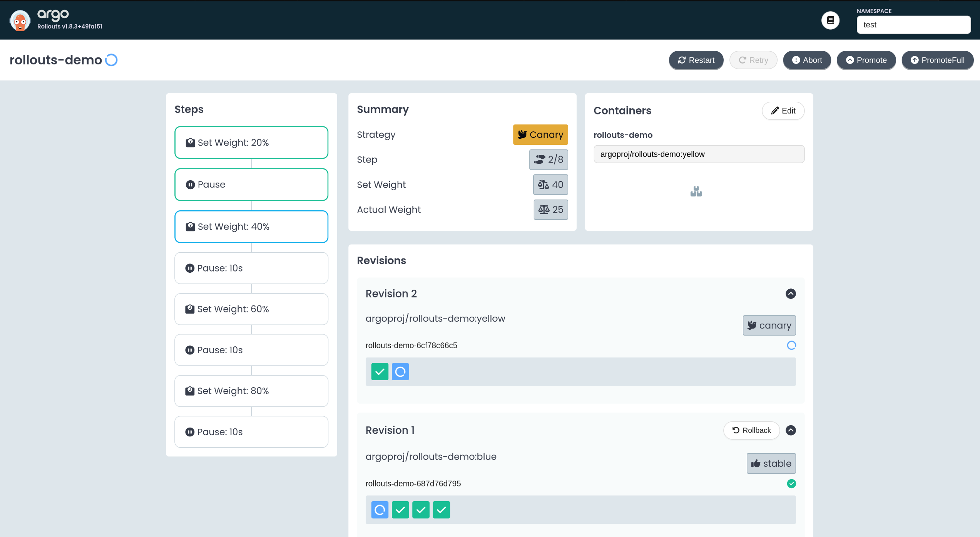Click the Rollback button on Revision 1

coord(751,430)
